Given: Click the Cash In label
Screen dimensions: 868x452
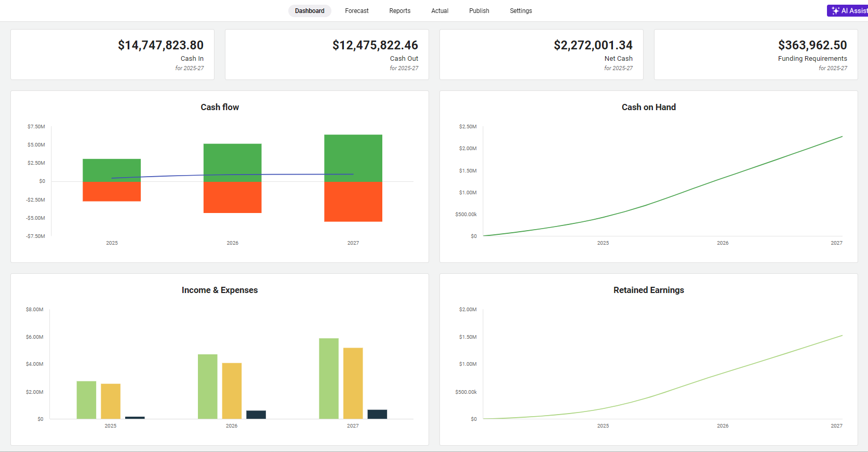Looking at the screenshot, I should click(x=192, y=59).
